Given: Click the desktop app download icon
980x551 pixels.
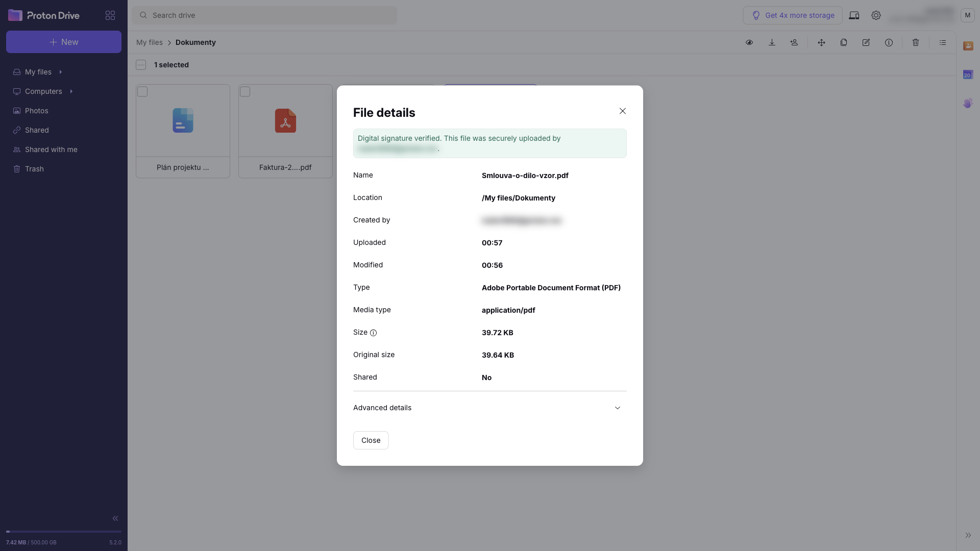Looking at the screenshot, I should (x=854, y=15).
